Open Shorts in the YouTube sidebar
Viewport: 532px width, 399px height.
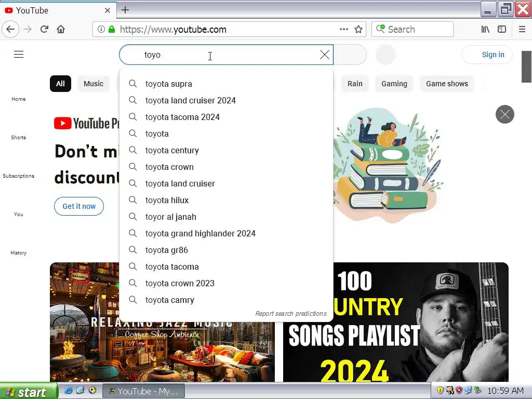(x=18, y=137)
